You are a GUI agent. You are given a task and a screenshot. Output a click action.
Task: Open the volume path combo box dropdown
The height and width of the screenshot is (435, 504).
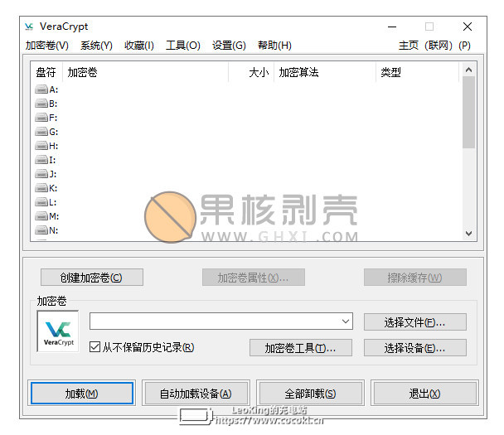[346, 321]
